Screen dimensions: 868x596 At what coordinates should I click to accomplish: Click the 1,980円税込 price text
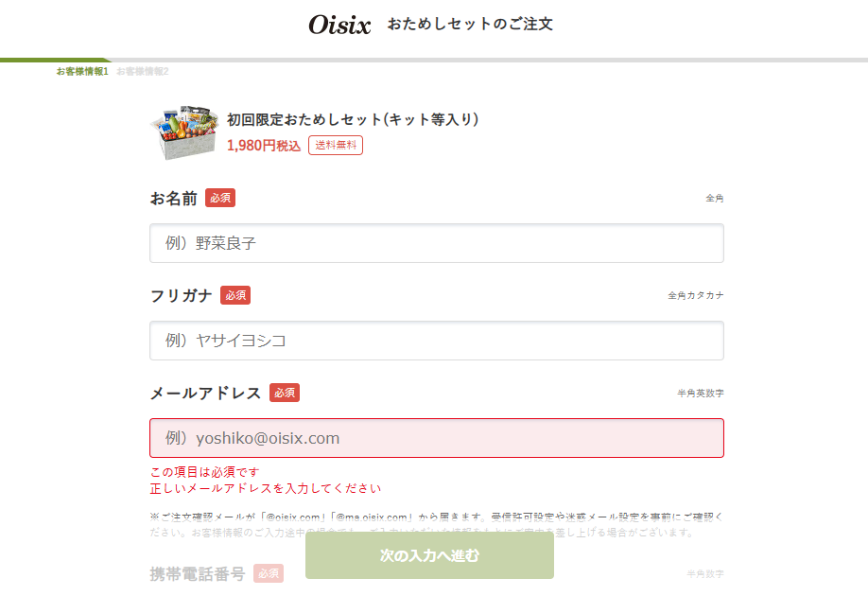[x=264, y=145]
